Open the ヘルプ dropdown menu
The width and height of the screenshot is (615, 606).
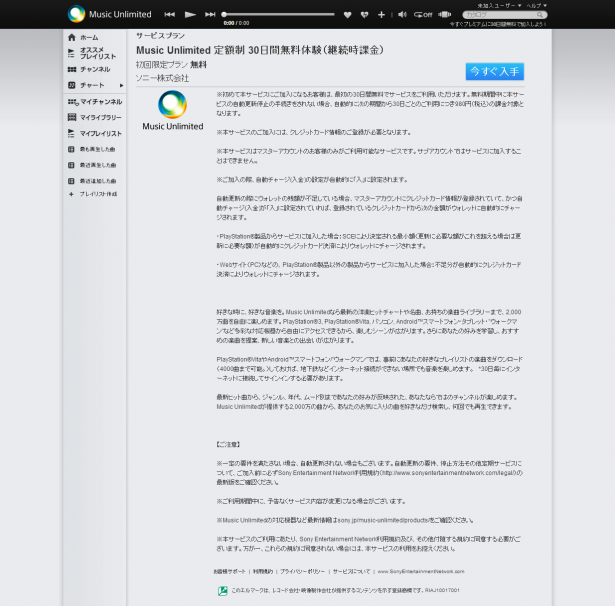tap(536, 5)
